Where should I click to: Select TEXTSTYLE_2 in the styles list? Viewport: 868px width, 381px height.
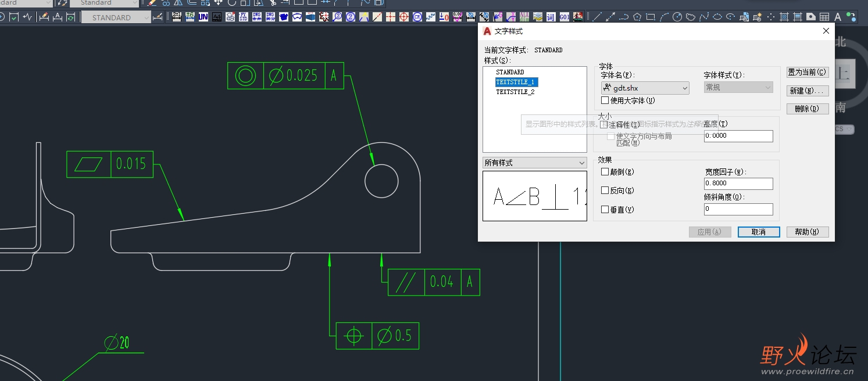coord(515,92)
